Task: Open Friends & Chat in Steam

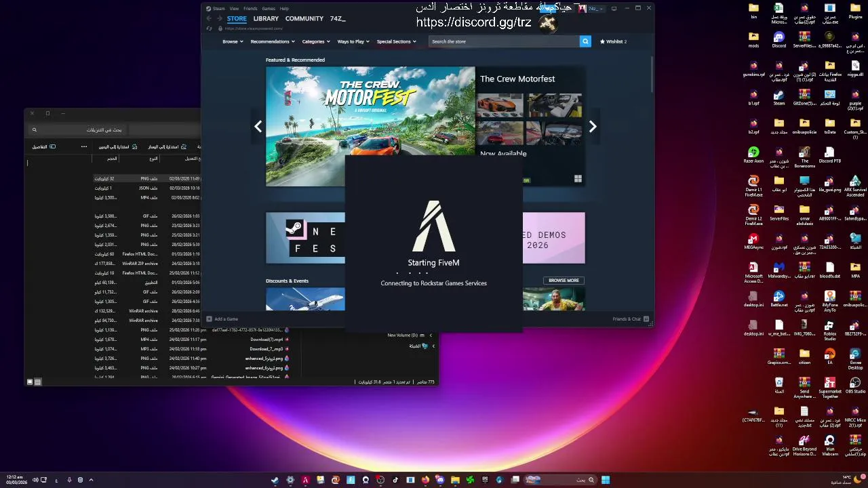Action: coord(631,319)
